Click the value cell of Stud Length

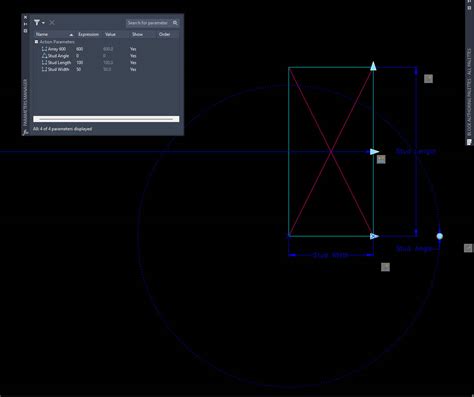coord(108,63)
